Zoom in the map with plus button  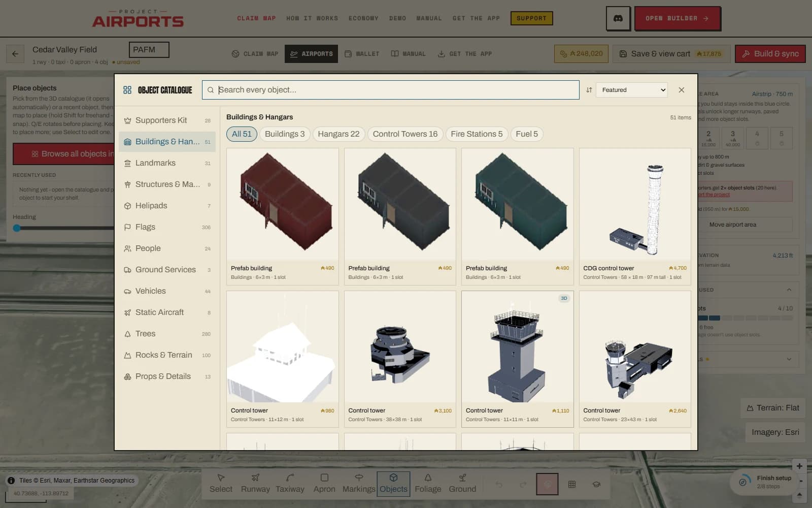pos(799,466)
